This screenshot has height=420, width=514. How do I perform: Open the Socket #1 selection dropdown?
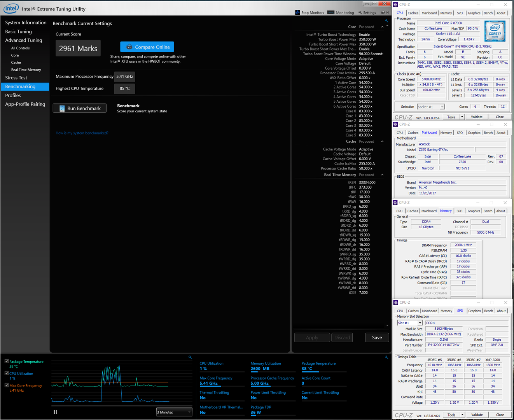[x=431, y=107]
